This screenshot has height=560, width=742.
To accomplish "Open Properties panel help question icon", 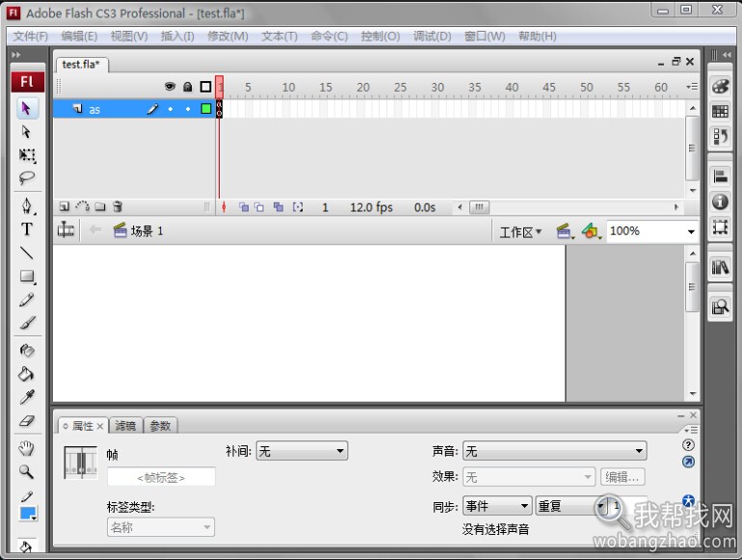I will point(689,445).
